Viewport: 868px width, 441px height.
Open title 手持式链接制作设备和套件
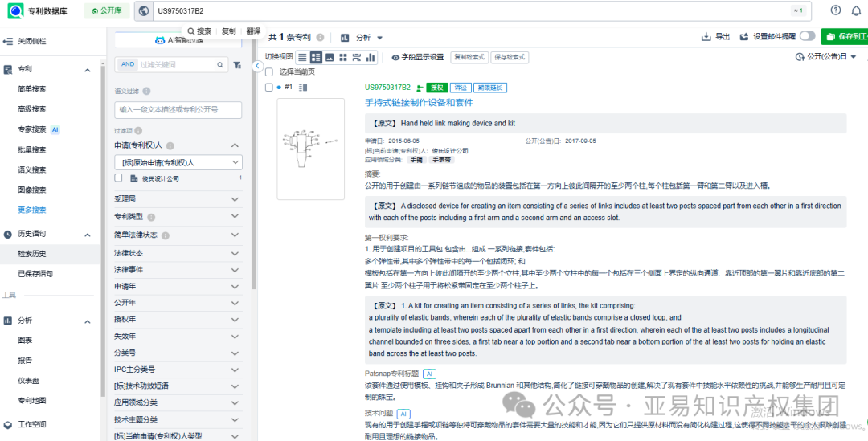click(419, 102)
